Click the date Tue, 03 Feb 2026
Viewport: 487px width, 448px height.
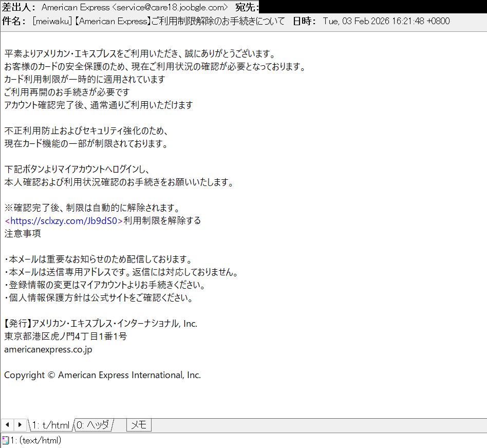tap(356, 21)
